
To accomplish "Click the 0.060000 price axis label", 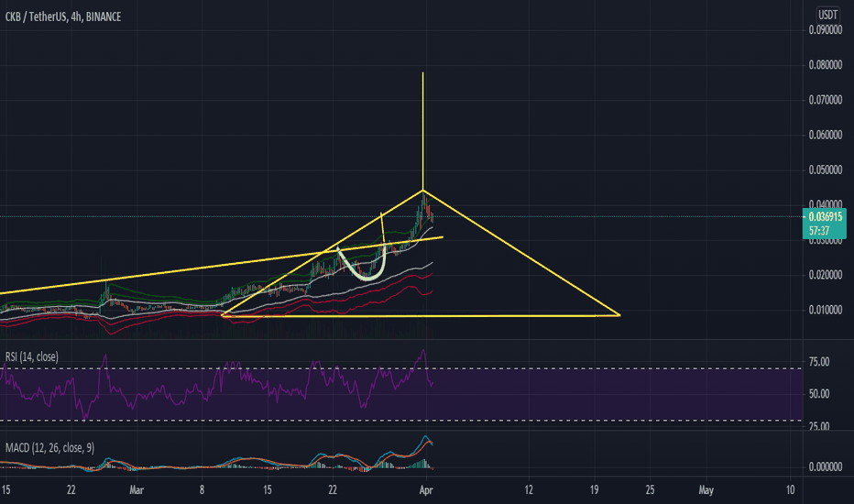I will (826, 135).
